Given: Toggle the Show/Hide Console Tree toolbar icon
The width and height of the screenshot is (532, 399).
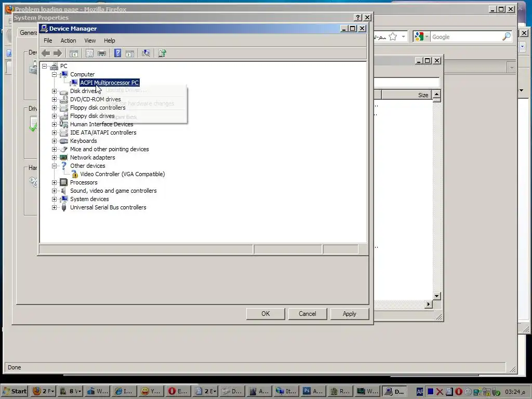Looking at the screenshot, I should [74, 54].
